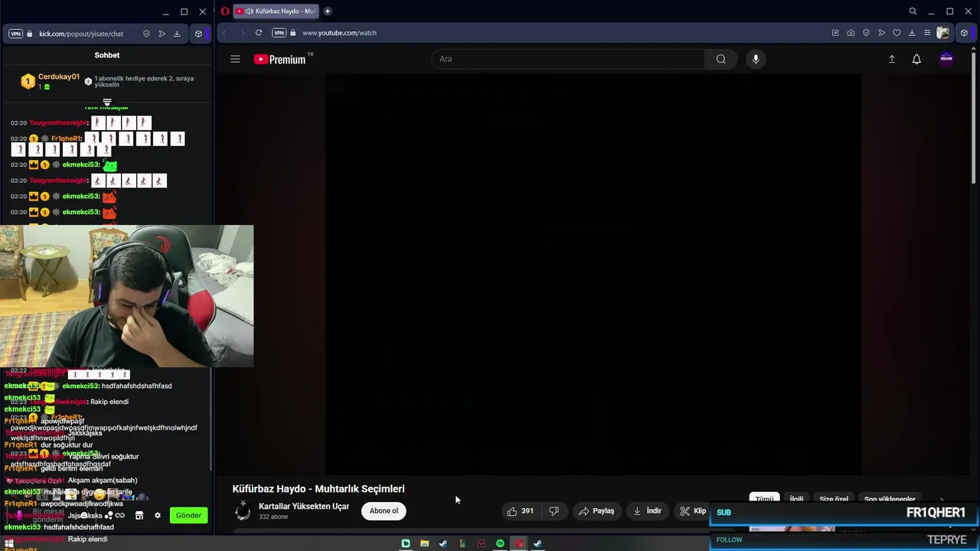This screenshot has height=551, width=980.
Task: Focus the YouTube Ara search field
Action: 568,59
